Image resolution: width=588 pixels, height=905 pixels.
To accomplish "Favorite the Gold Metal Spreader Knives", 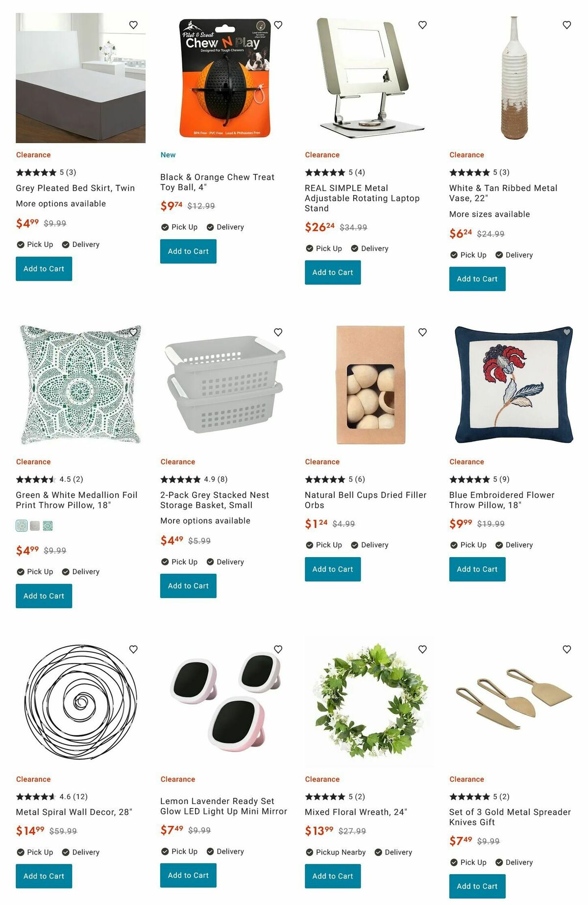I will coord(567,649).
